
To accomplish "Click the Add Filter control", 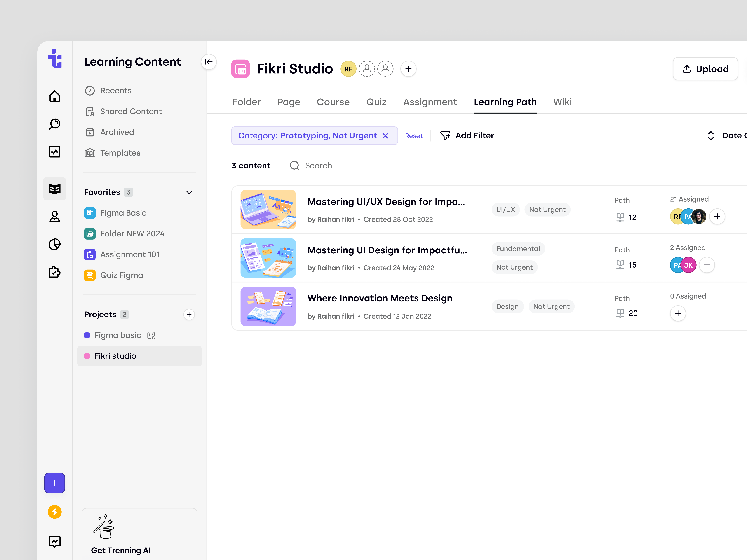I will (467, 135).
